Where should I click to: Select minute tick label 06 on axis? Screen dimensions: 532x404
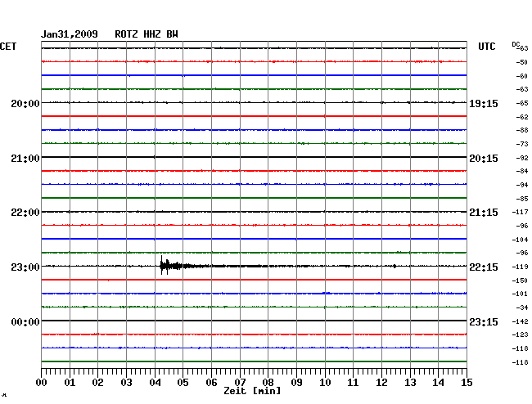[x=211, y=383]
